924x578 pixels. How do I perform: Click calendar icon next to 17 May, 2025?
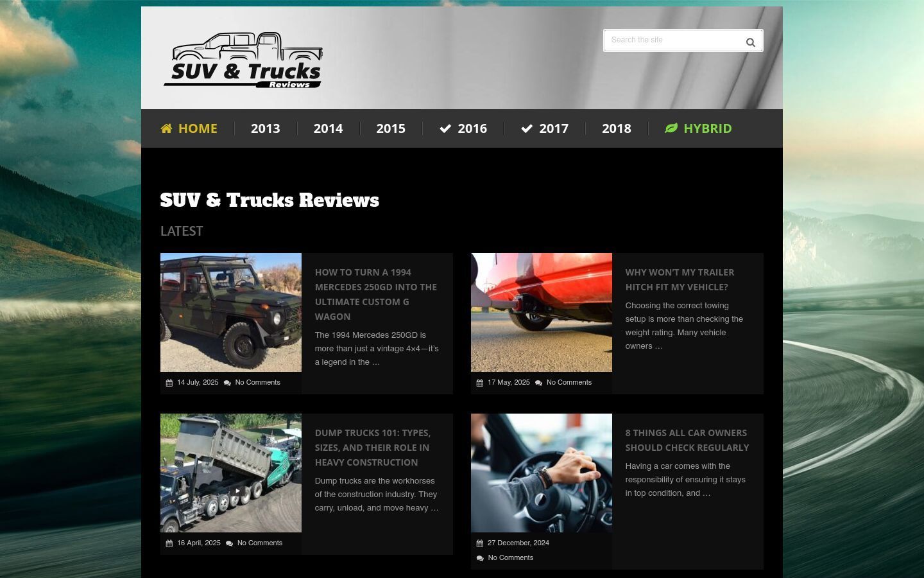click(480, 383)
